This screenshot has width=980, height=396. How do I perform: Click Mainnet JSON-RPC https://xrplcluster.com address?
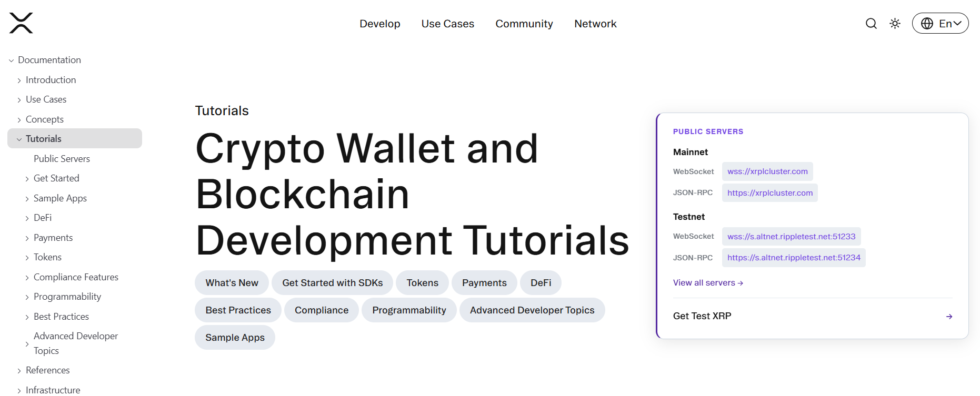coord(770,193)
